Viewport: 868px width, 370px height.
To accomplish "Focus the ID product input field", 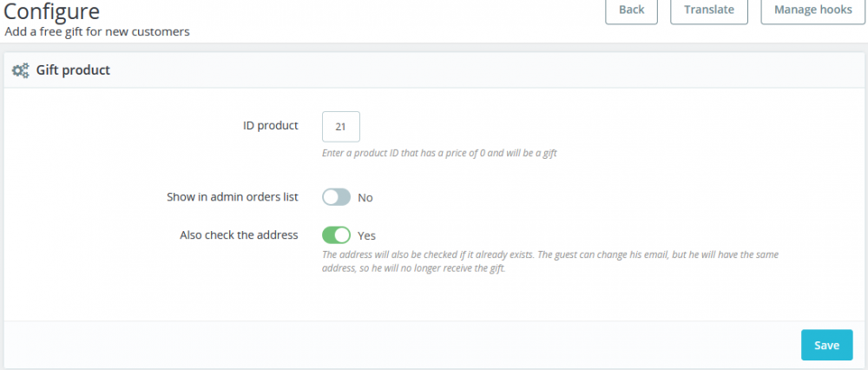I will click(x=340, y=127).
